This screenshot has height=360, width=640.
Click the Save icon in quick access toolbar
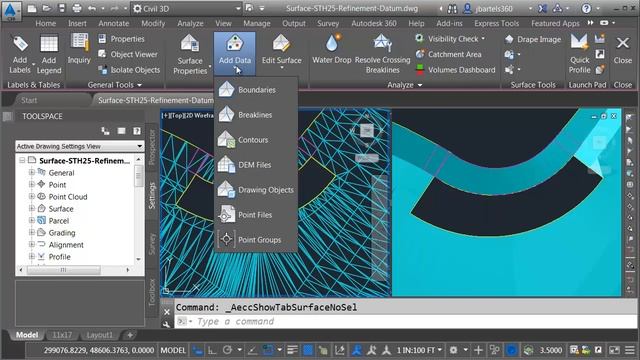62,8
